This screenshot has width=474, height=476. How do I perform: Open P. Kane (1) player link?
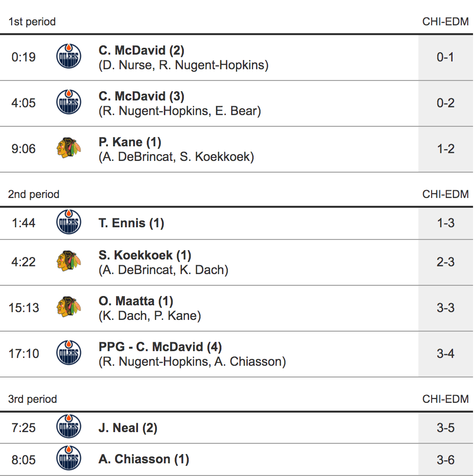coord(130,142)
